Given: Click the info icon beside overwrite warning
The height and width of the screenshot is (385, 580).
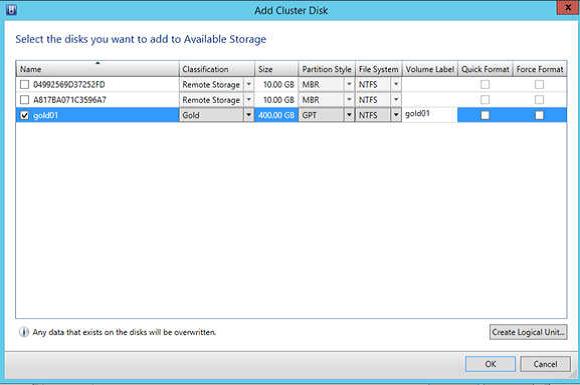Looking at the screenshot, I should [x=24, y=332].
